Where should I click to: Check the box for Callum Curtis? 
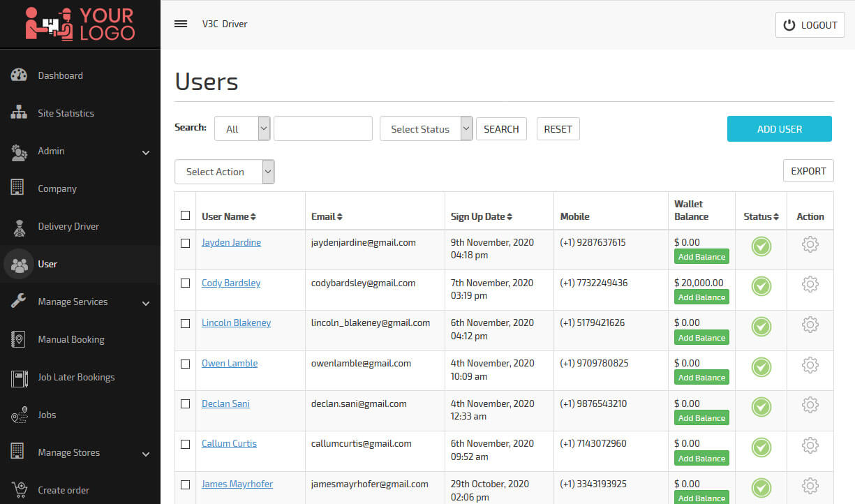[x=185, y=444]
